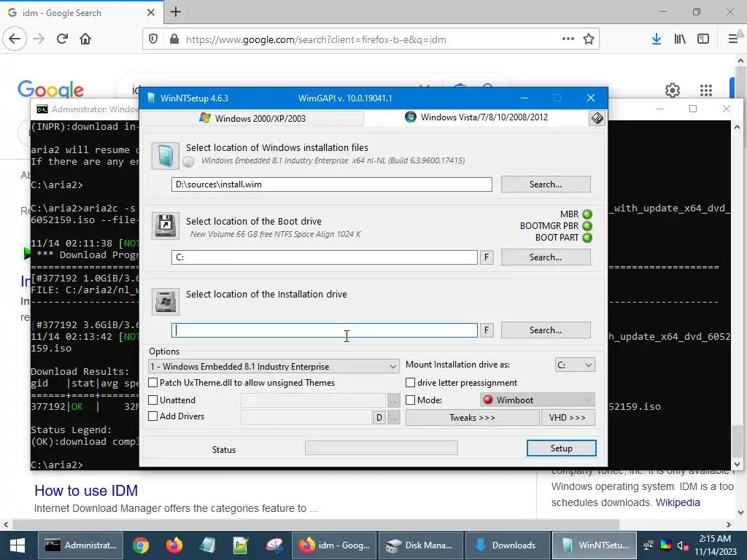Open Firefox downloads arrow

[x=657, y=39]
